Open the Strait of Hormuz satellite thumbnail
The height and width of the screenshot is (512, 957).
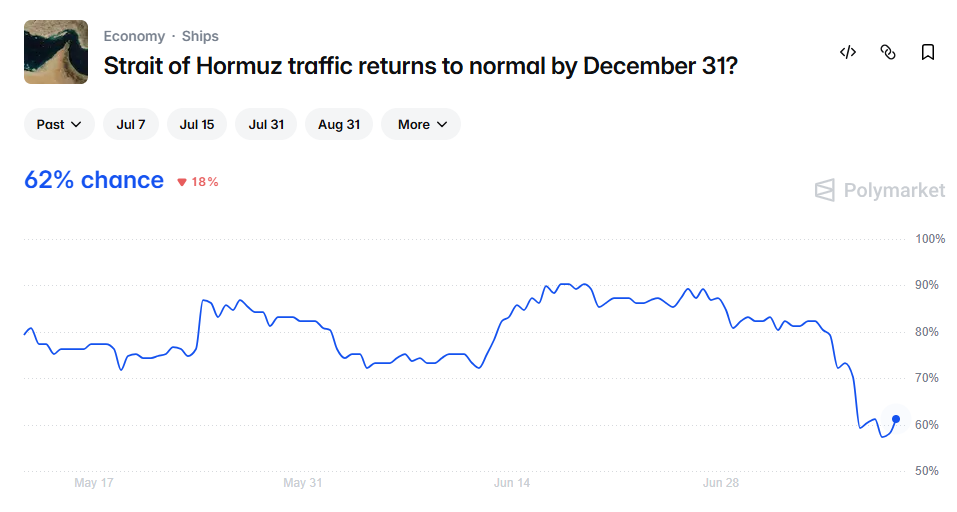pos(56,52)
